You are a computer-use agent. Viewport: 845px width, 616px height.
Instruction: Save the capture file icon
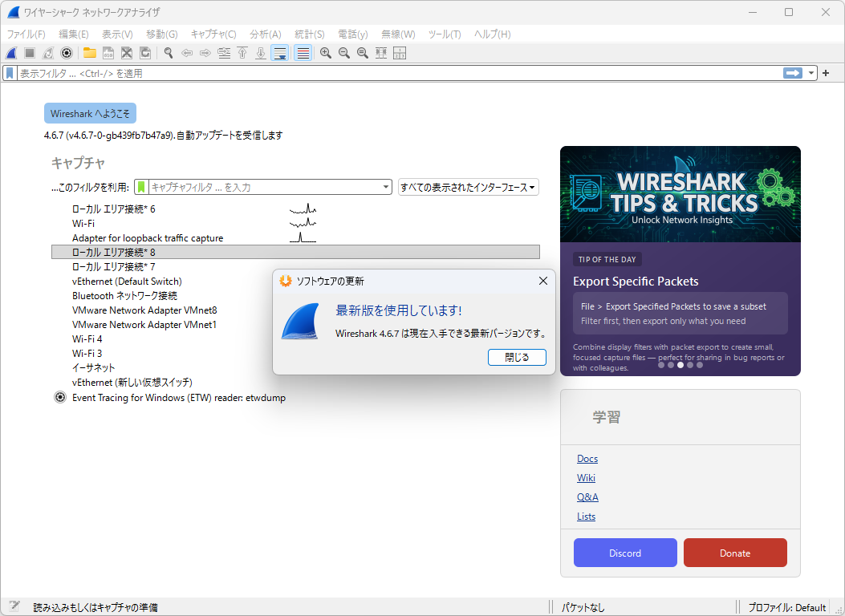(108, 53)
